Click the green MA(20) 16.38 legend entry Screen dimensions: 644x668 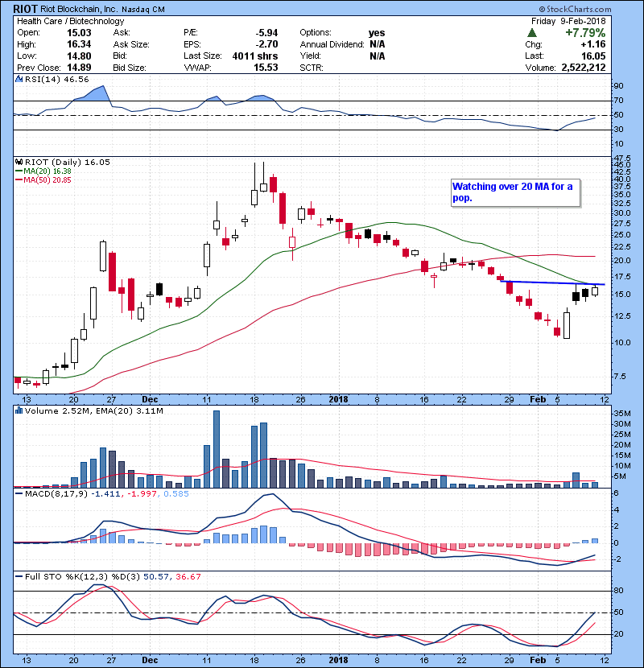pyautogui.click(x=44, y=171)
